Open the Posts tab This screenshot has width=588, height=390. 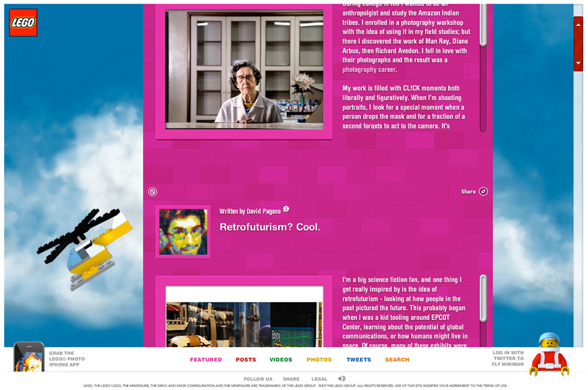[245, 360]
